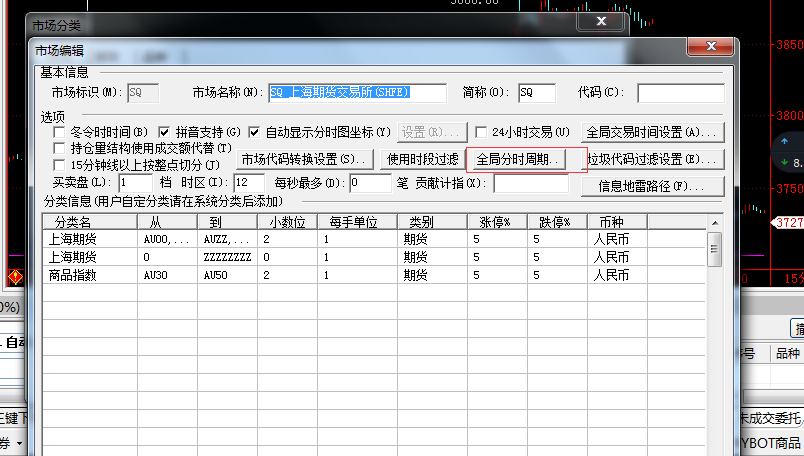Toggle 自动显示分时图坐标 checkbox
The image size is (804, 456).
(x=254, y=132)
